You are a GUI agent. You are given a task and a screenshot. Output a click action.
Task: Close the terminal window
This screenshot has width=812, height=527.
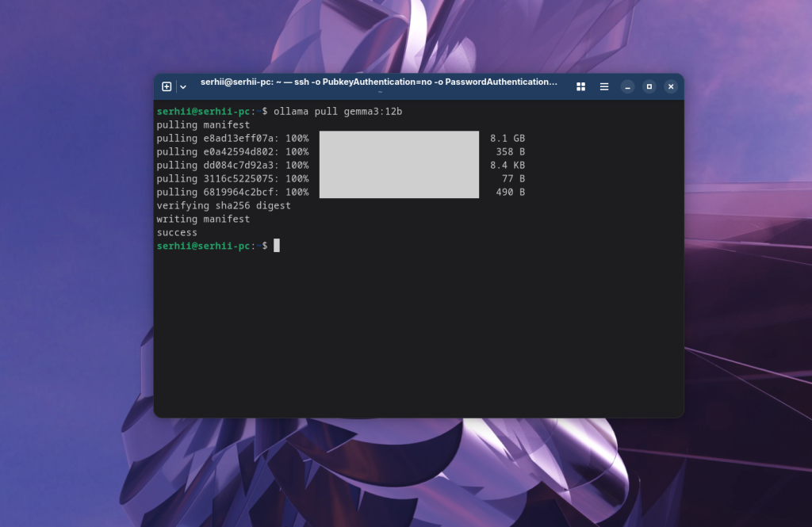pos(671,86)
